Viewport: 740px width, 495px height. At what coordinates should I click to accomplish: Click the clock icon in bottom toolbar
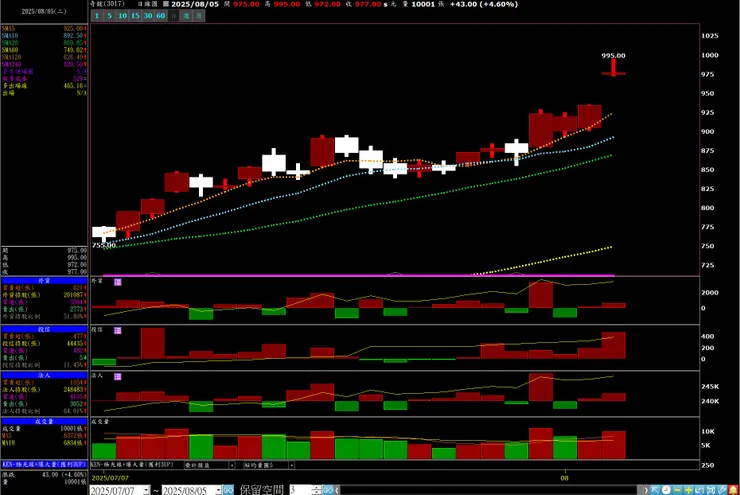666,490
